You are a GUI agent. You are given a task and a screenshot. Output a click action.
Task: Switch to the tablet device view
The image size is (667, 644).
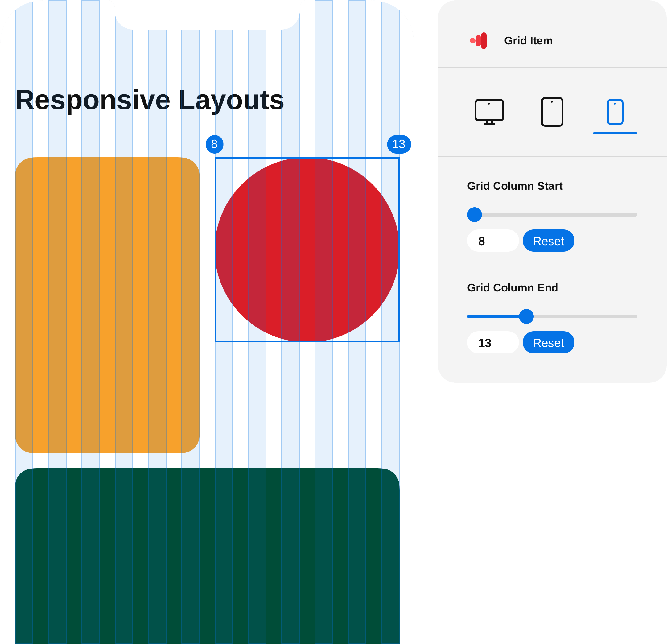[552, 112]
